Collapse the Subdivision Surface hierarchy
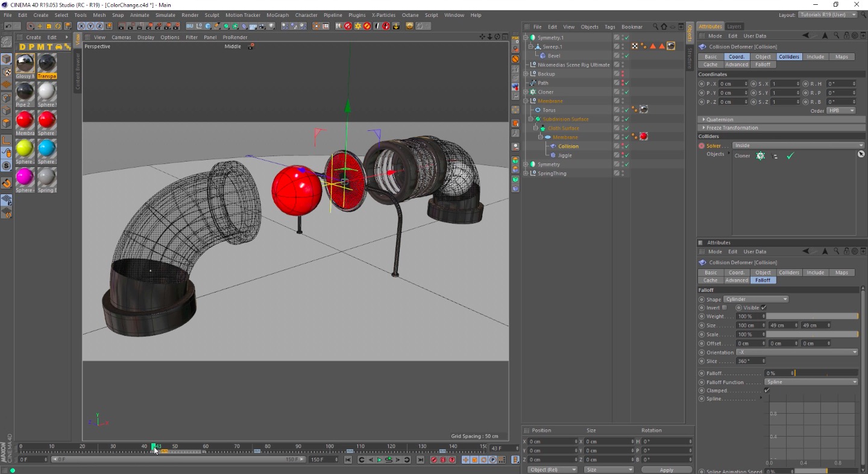Viewport: 868px width, 474px height. (x=530, y=119)
